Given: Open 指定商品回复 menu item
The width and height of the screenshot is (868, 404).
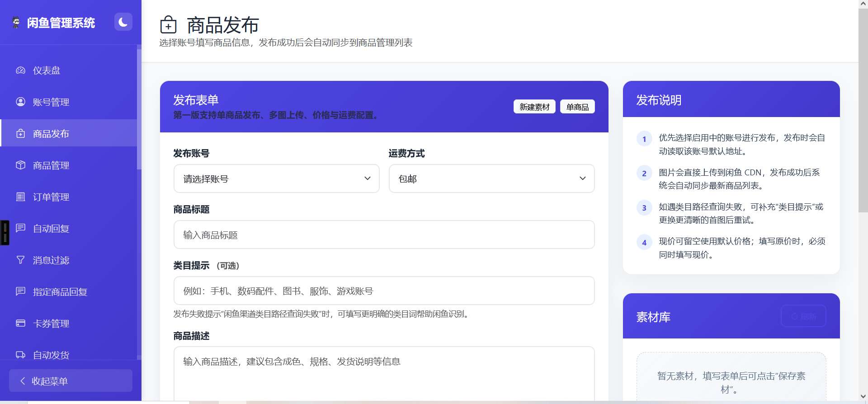Looking at the screenshot, I should tap(69, 291).
